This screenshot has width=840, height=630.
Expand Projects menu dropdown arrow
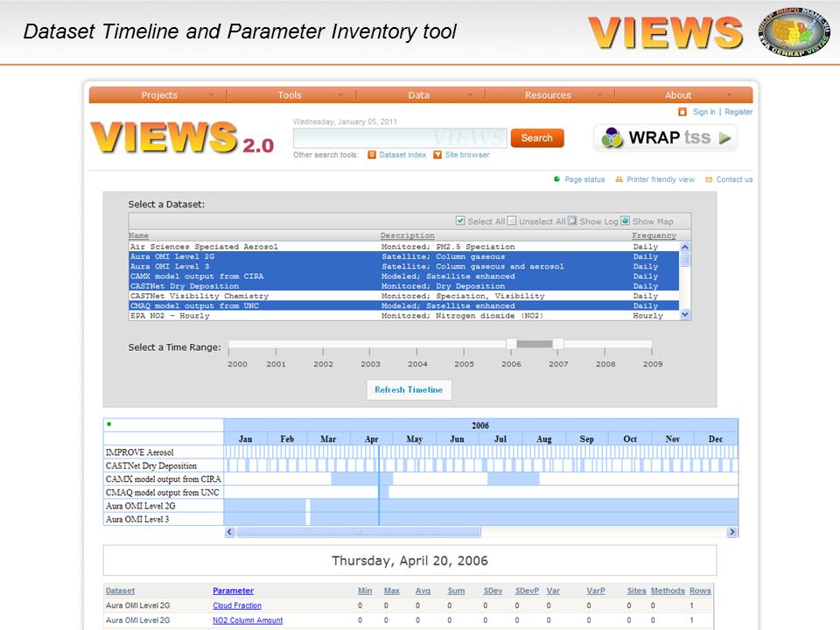coord(211,94)
